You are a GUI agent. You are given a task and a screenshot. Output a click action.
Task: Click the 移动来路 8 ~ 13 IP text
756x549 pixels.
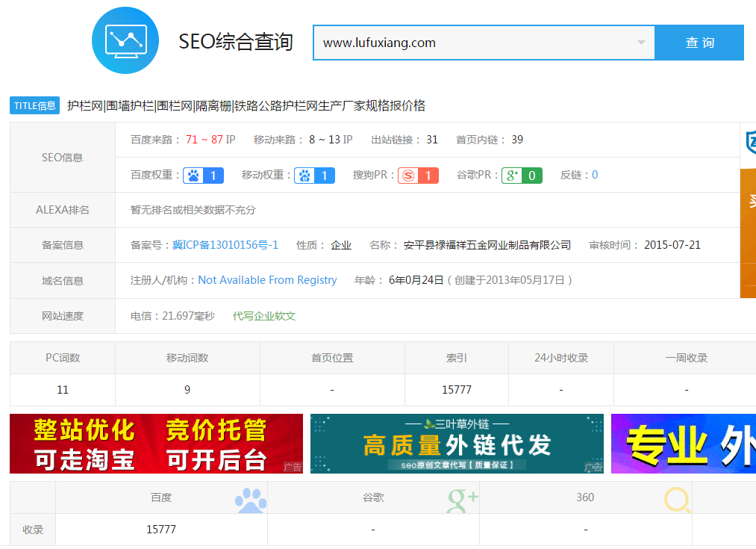(303, 140)
